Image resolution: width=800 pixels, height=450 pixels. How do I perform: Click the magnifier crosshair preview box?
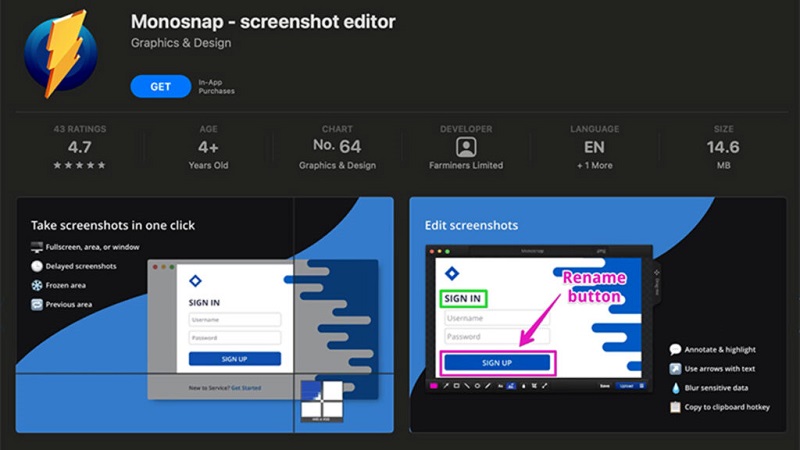tap(321, 401)
